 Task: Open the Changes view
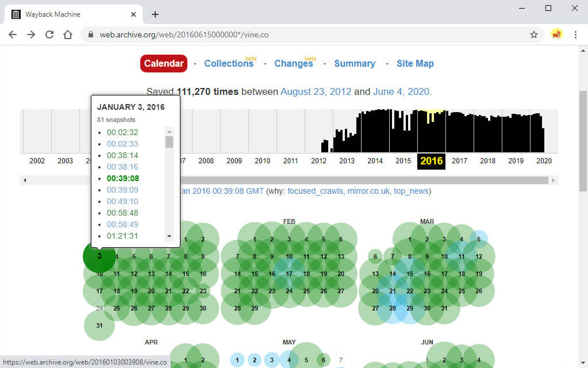294,63
